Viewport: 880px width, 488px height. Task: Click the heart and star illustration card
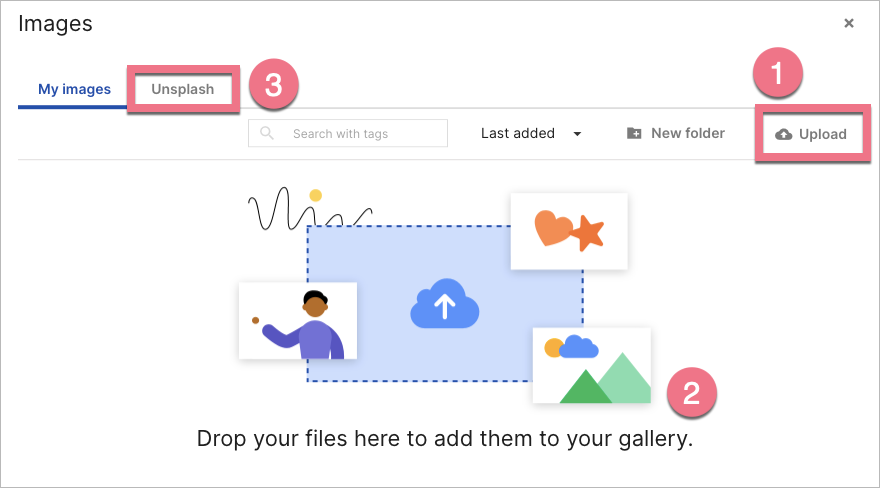click(568, 231)
